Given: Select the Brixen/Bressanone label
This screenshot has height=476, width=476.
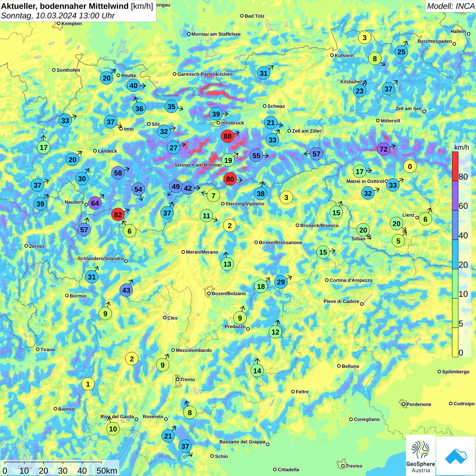Looking at the screenshot, I should (280, 242).
